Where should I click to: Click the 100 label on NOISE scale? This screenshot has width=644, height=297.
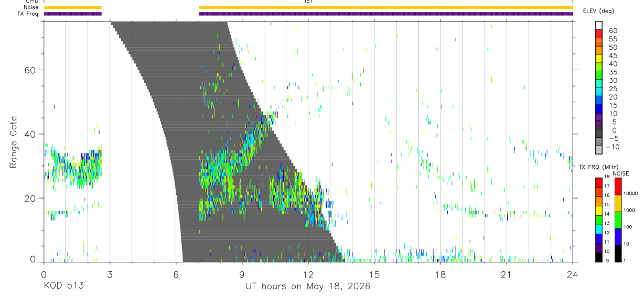pos(628,227)
